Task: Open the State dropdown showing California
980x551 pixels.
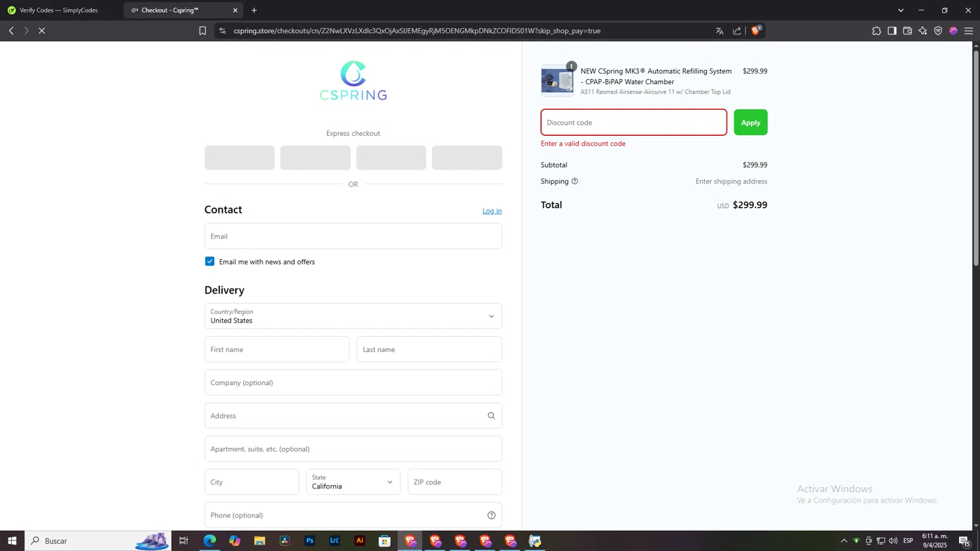Action: [x=353, y=482]
